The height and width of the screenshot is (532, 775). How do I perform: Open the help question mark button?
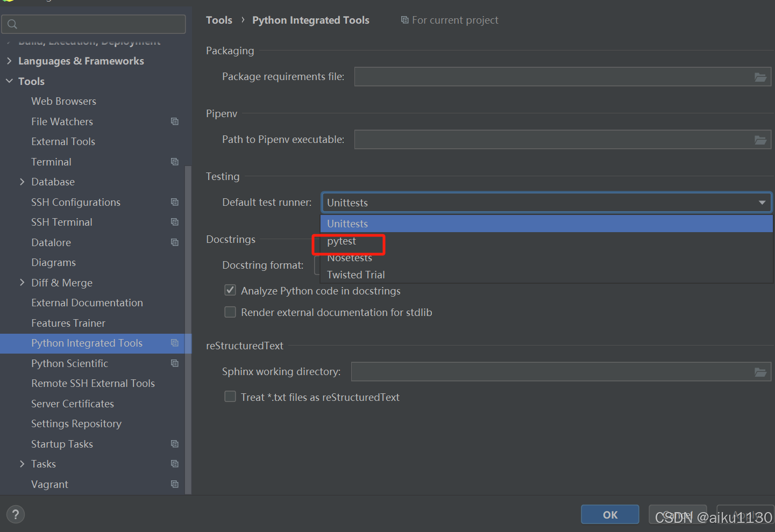point(16,514)
